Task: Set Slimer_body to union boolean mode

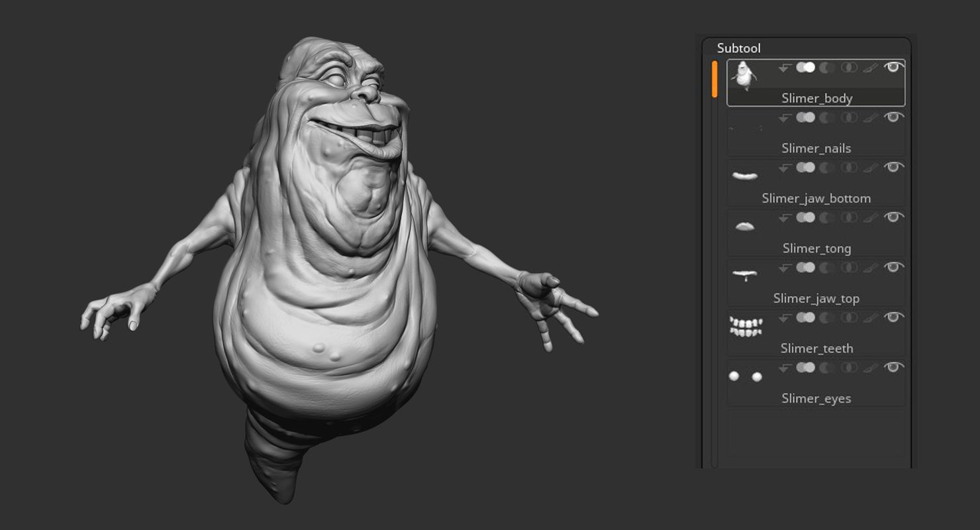Action: tap(805, 68)
